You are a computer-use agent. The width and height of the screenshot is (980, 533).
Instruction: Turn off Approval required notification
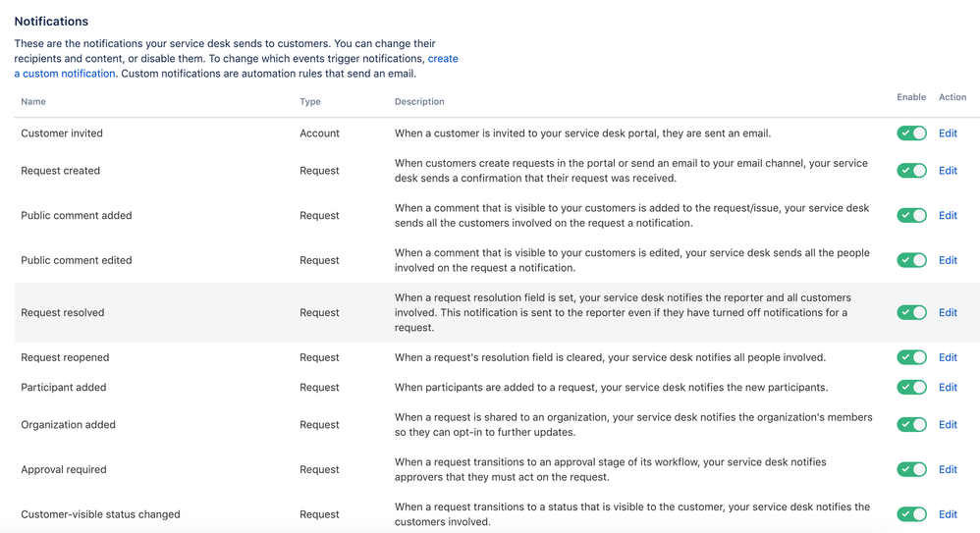pos(911,470)
